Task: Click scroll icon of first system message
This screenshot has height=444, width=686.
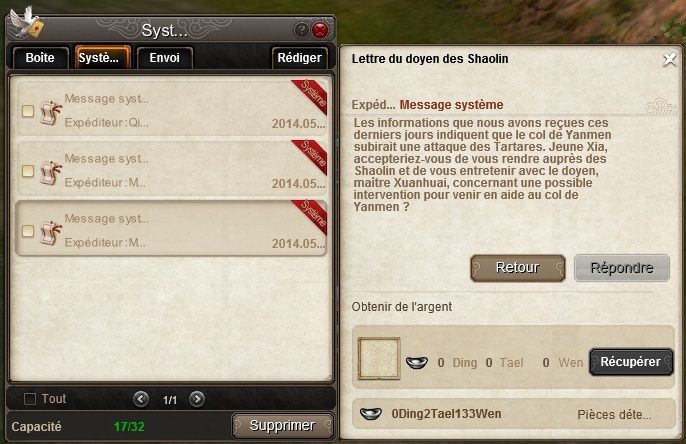Action: coord(51,112)
